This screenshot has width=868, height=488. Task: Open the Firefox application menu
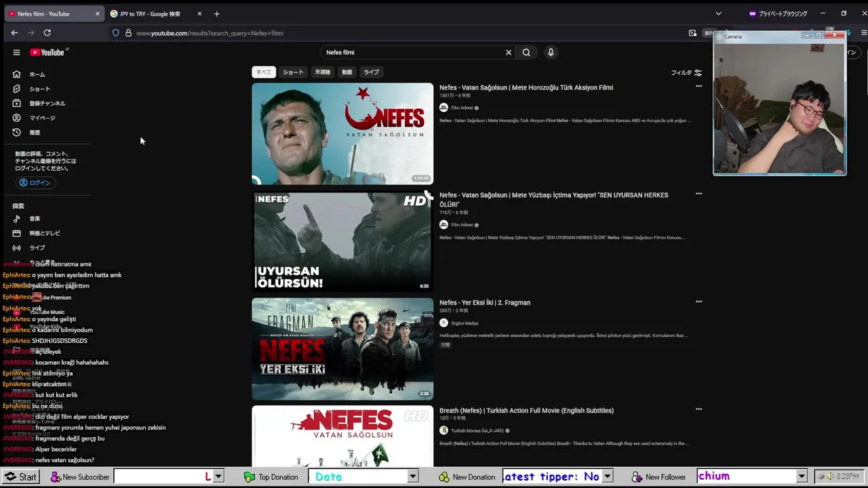(x=863, y=33)
